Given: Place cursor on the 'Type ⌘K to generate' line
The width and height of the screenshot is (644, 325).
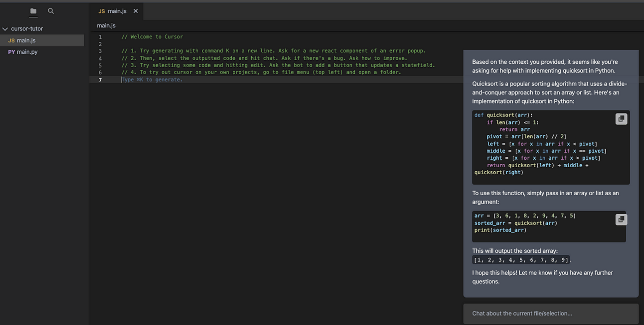Looking at the screenshot, I should [153, 80].
